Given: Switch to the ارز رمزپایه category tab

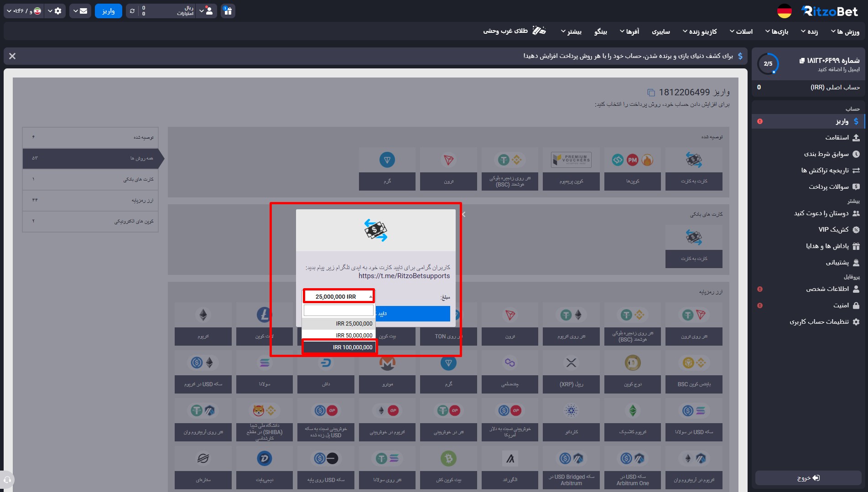Looking at the screenshot, I should (90, 200).
